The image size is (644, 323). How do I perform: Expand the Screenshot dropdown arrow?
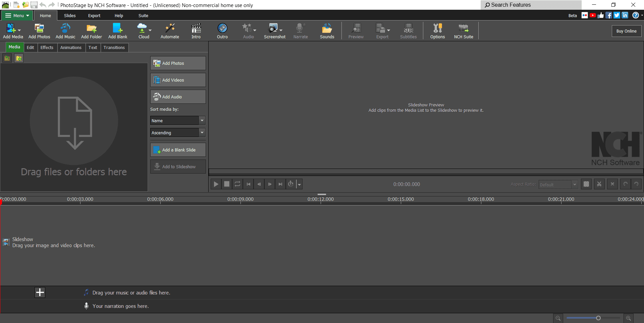(x=281, y=31)
